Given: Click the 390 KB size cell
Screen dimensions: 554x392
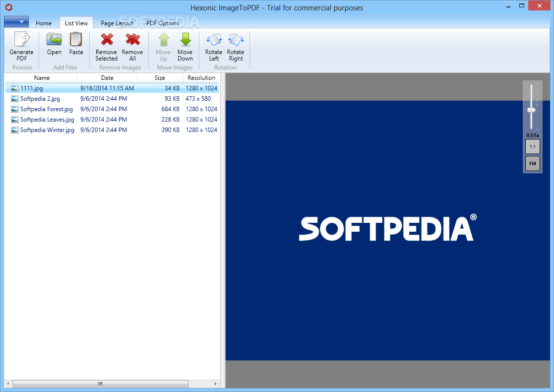Looking at the screenshot, I should [170, 130].
